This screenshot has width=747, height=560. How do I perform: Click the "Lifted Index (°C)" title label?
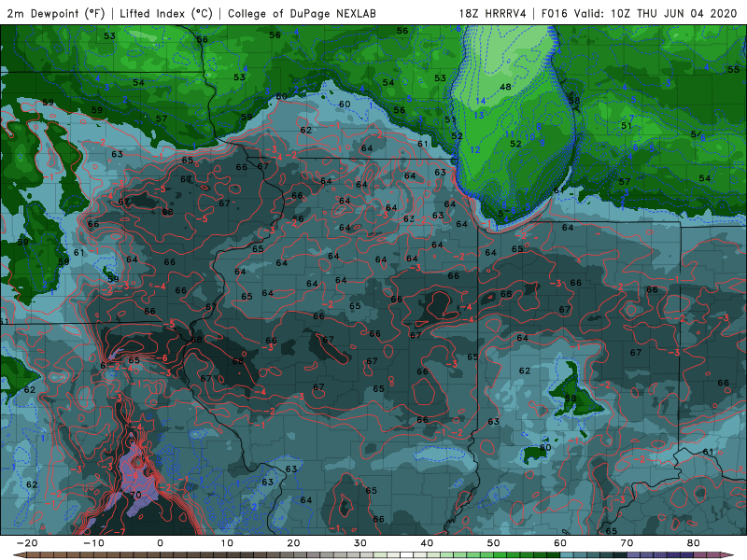point(166,13)
